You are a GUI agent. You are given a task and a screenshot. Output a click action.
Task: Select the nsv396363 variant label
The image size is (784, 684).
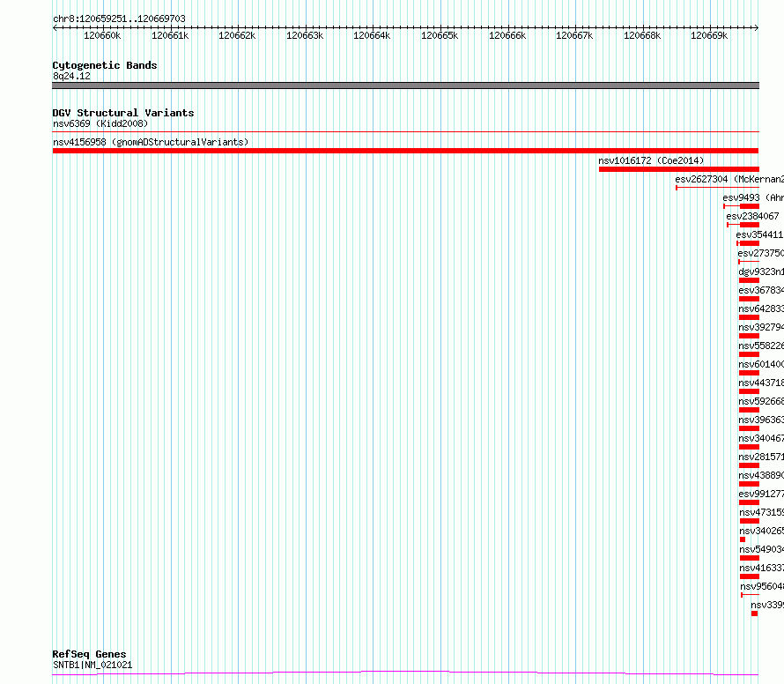761,420
